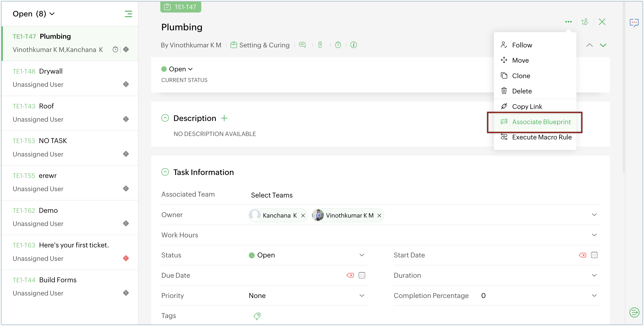Remove Vinothkumar K M from owners
Image resolution: width=644 pixels, height=326 pixels.
(379, 216)
